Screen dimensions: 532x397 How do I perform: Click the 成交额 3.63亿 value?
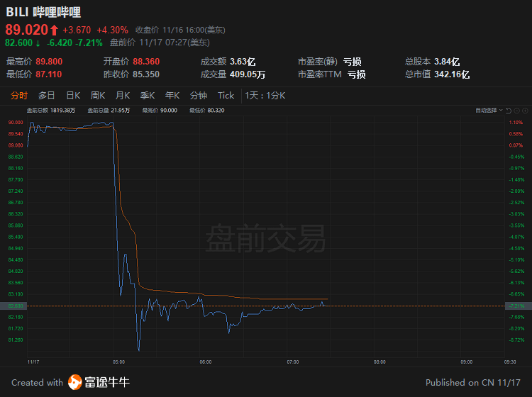(x=243, y=62)
